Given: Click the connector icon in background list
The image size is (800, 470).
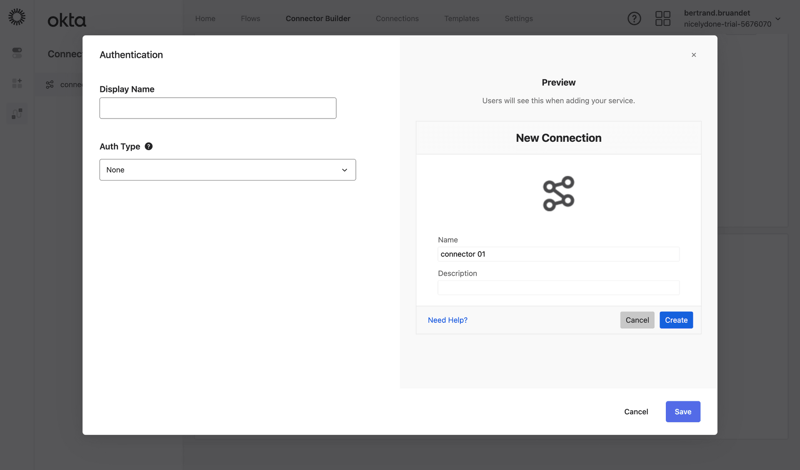Looking at the screenshot, I should (x=49, y=85).
